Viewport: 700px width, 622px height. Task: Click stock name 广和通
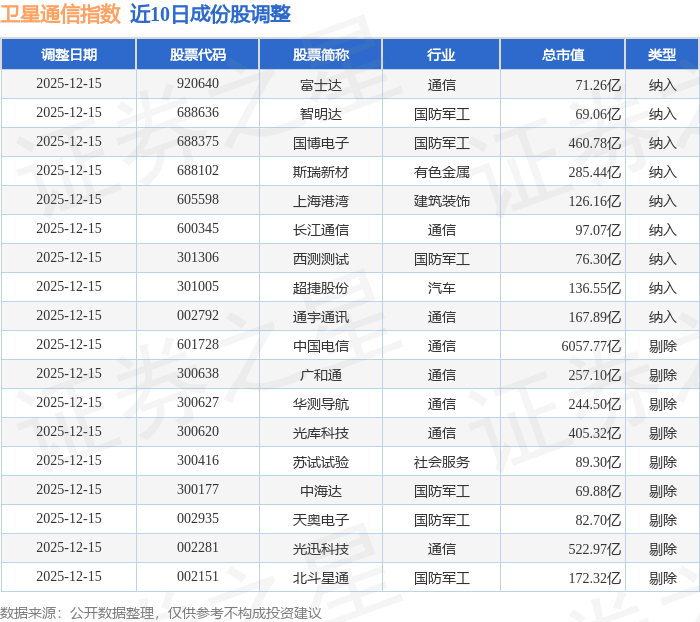point(321,375)
